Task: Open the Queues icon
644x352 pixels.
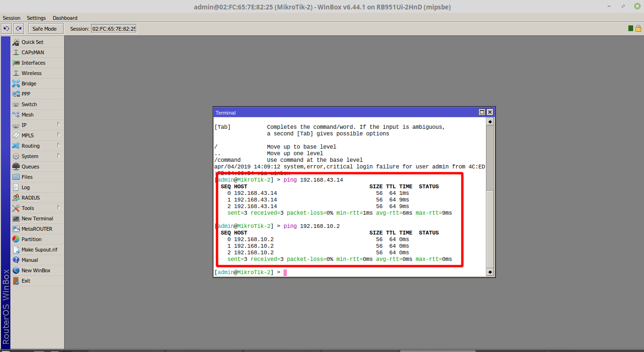Action: [x=16, y=167]
